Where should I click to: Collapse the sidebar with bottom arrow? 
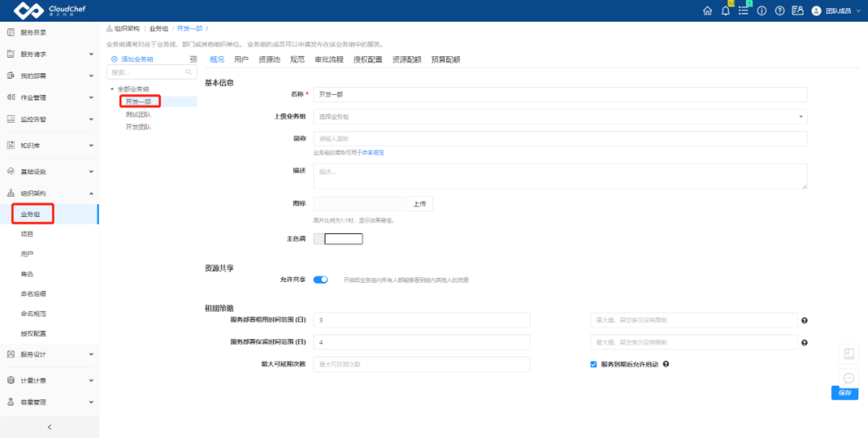click(49, 427)
